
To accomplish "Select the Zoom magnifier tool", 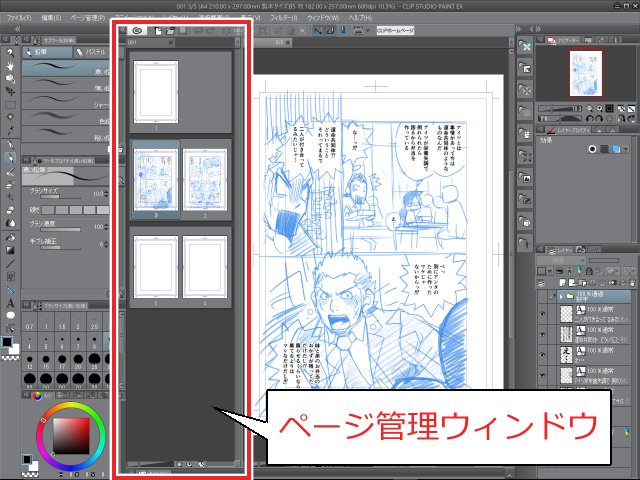I will pos(10,53).
